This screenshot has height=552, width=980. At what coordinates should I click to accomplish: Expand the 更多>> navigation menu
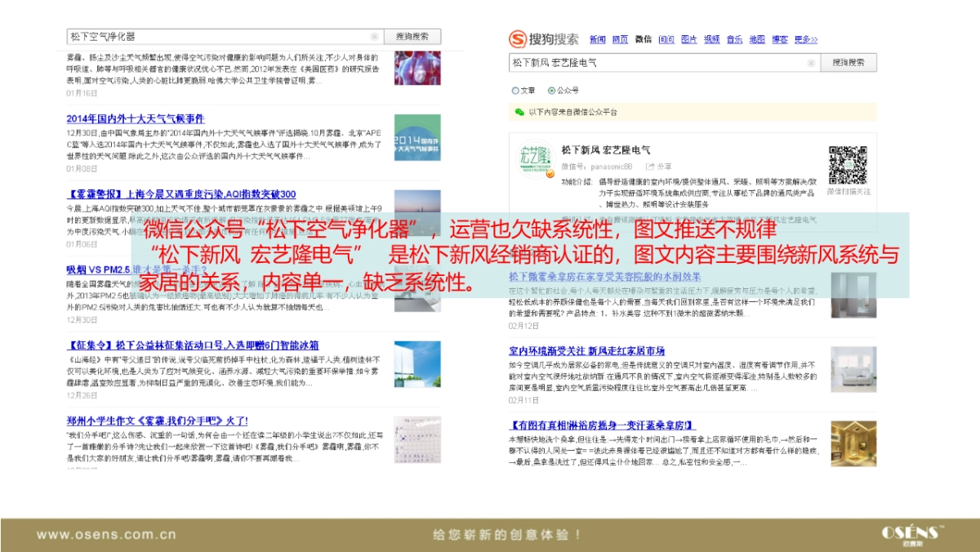[x=806, y=39]
